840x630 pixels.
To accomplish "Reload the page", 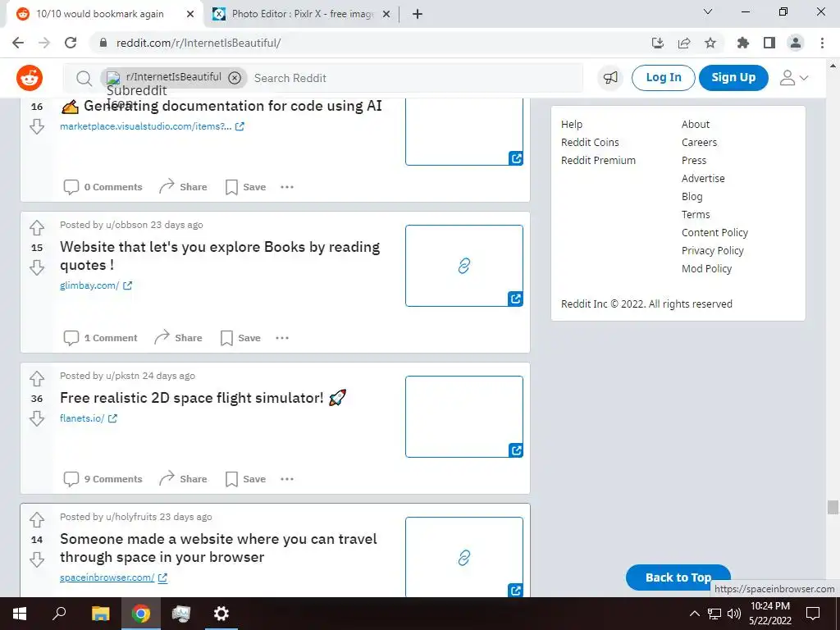I will point(71,43).
